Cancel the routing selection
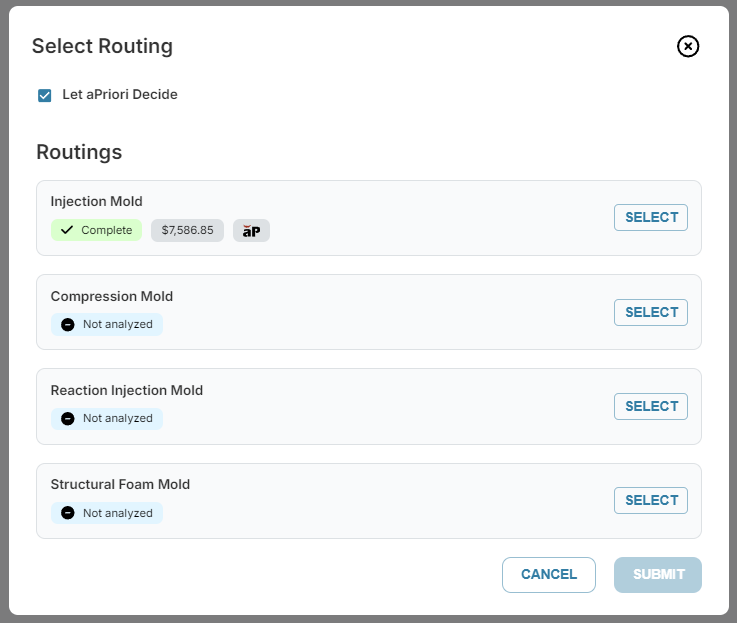The width and height of the screenshot is (737, 623). click(x=549, y=575)
